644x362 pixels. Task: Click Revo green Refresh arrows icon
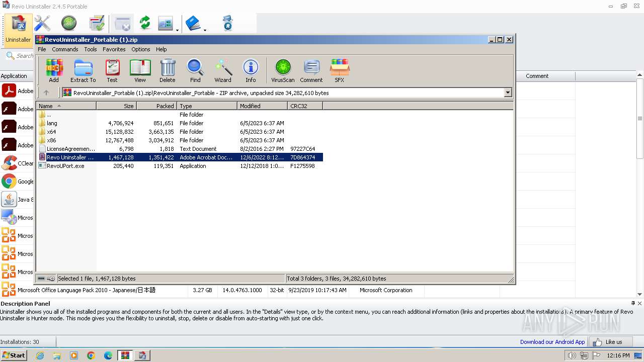pyautogui.click(x=145, y=23)
